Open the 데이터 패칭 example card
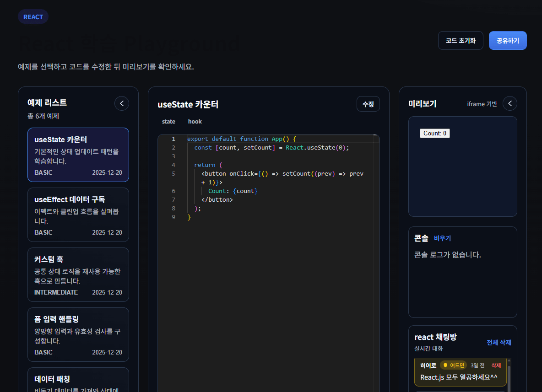This screenshot has height=392, width=542. coord(78,380)
